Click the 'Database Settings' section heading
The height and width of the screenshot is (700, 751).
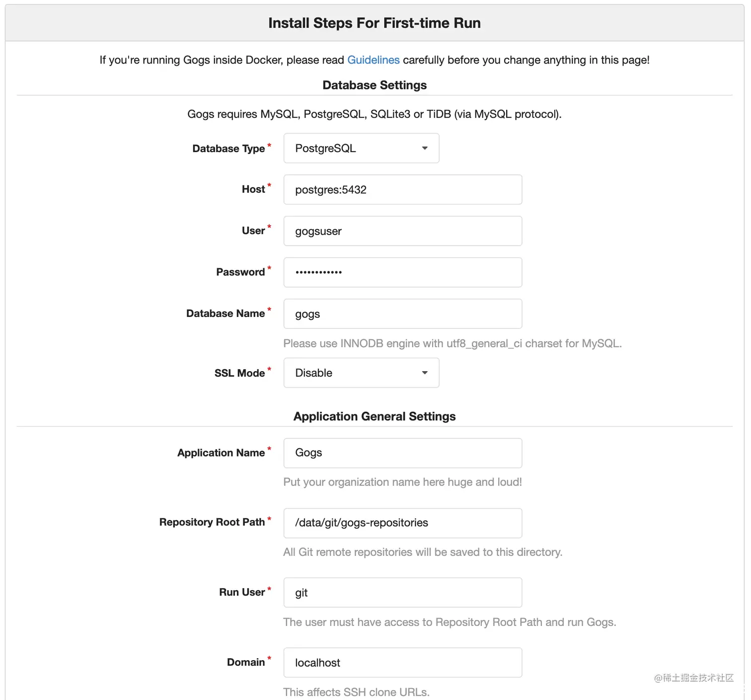[375, 85]
